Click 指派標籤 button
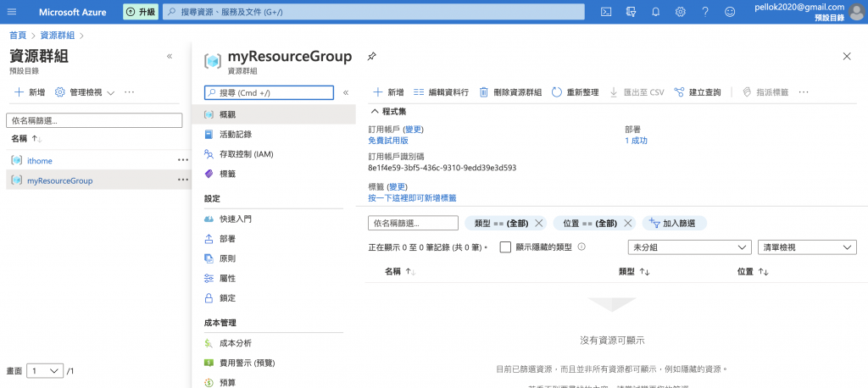The width and height of the screenshot is (868, 388). pos(765,92)
